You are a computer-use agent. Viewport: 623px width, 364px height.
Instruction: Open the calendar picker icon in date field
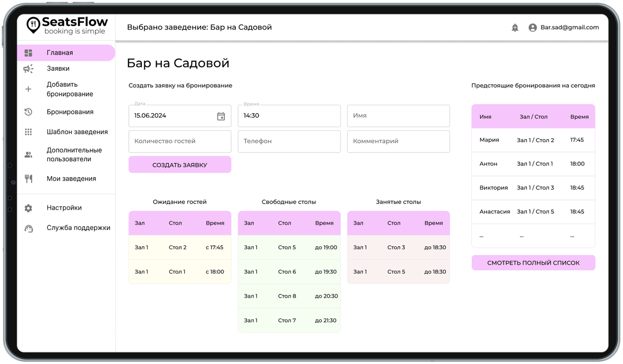(x=221, y=116)
